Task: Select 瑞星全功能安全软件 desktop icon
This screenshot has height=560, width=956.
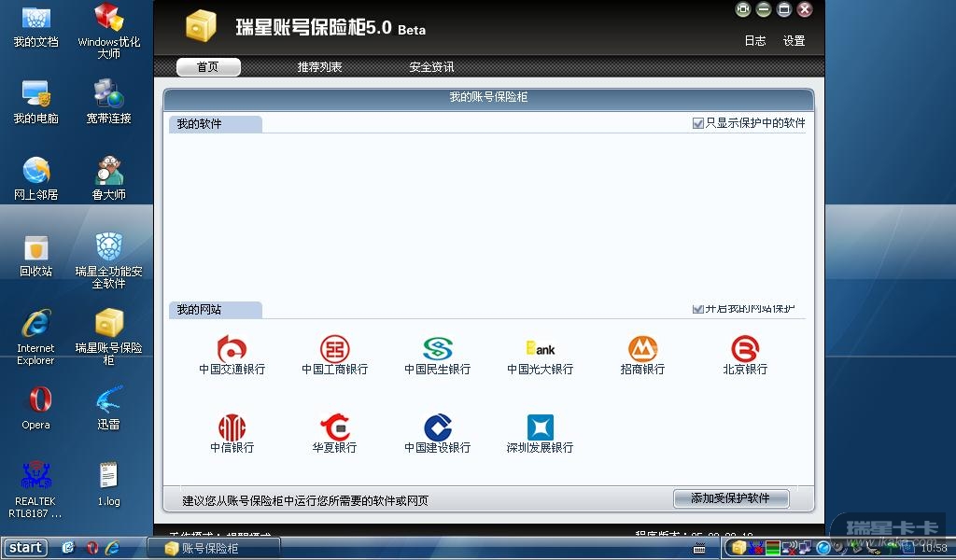Action: coord(109,260)
